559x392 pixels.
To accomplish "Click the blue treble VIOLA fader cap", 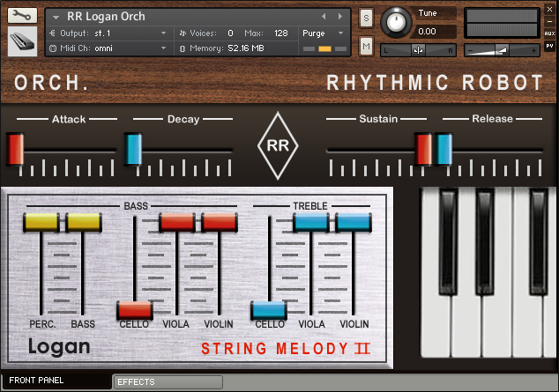I will click(311, 223).
